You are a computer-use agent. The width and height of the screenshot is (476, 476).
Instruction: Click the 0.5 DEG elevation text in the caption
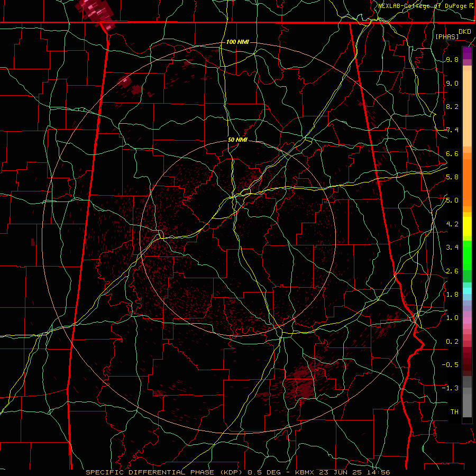266,472
